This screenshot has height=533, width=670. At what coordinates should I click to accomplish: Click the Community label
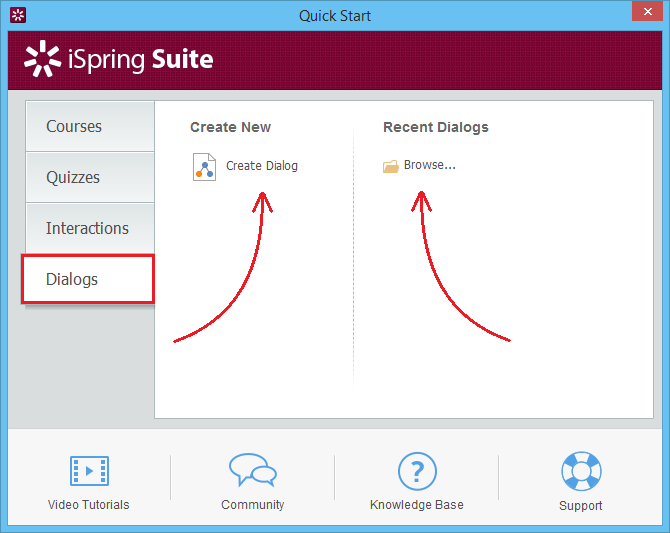click(253, 505)
